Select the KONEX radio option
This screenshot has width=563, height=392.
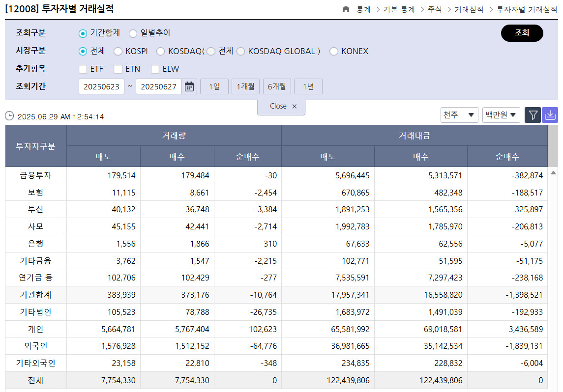coord(334,52)
